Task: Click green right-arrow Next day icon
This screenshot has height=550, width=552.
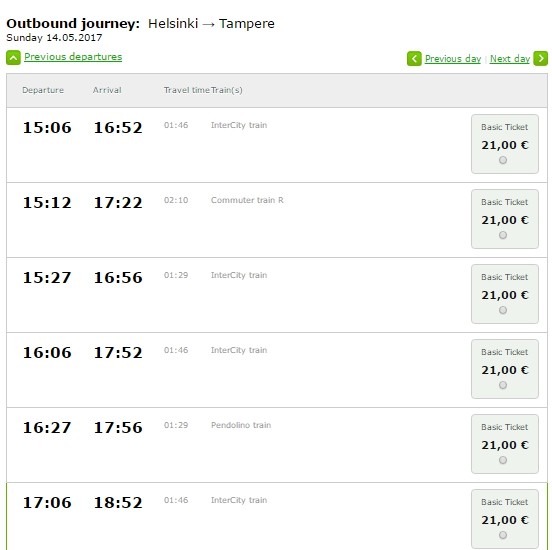Action: coord(540,58)
